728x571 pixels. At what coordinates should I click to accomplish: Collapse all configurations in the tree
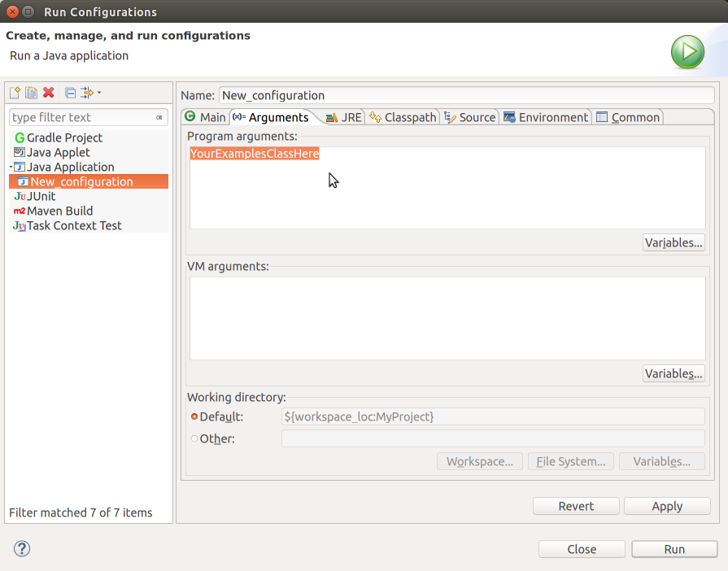point(70,93)
